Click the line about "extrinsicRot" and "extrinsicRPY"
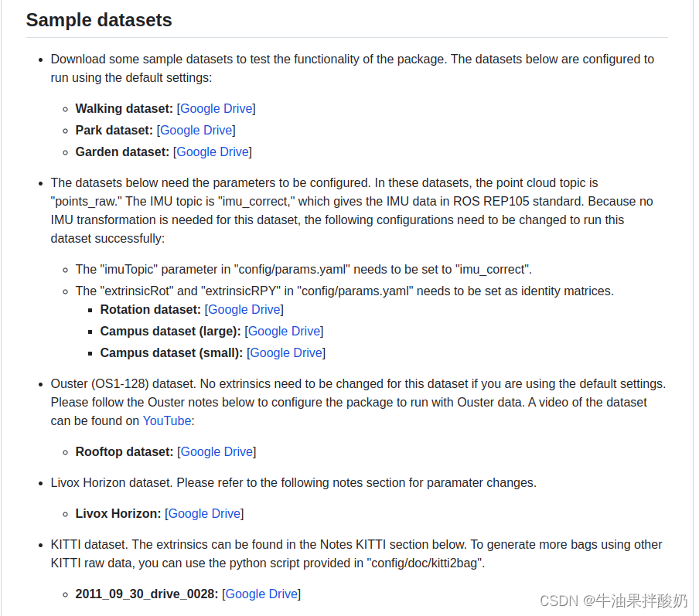This screenshot has height=616, width=699. tap(345, 291)
